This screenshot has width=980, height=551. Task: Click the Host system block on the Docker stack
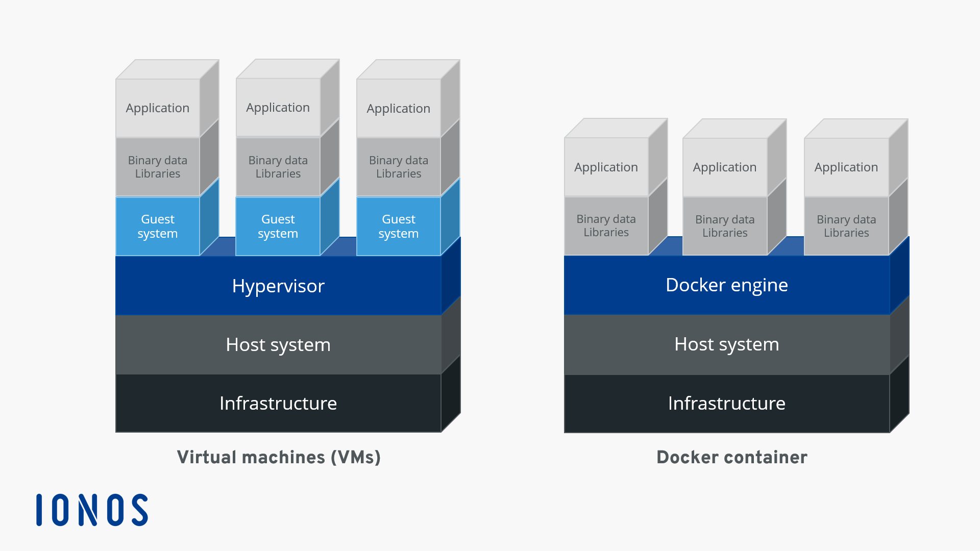pyautogui.click(x=727, y=344)
